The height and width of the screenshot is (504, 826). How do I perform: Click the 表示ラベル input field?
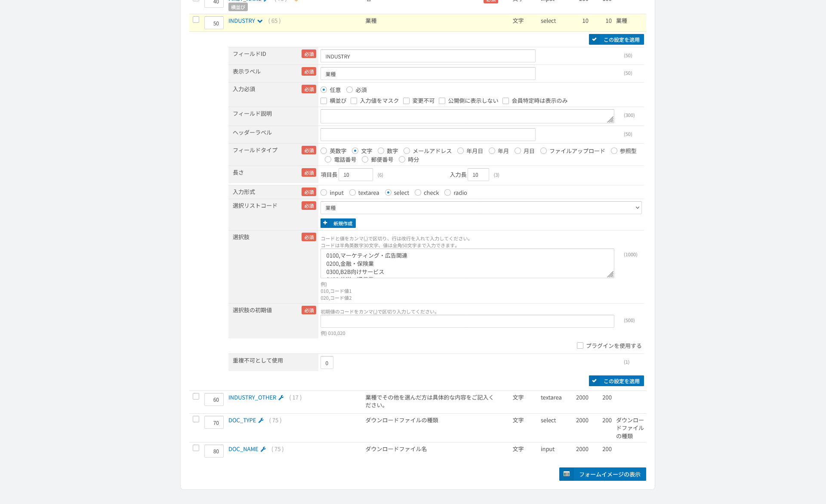point(428,74)
